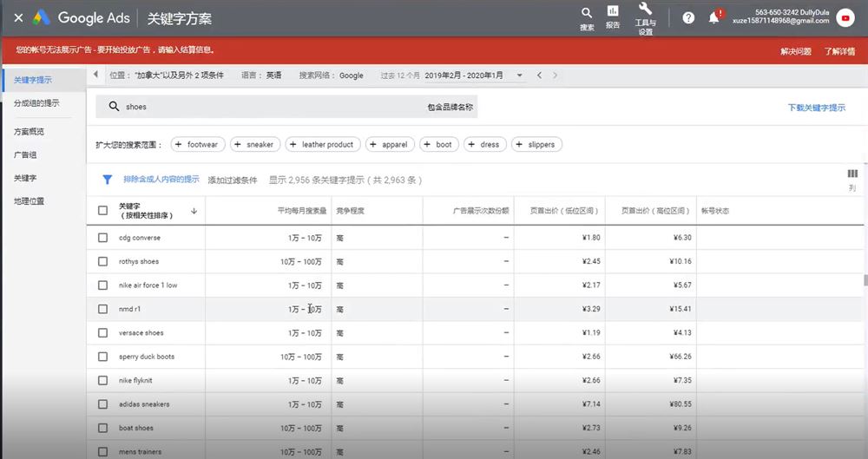This screenshot has height=459, width=868.
Task: Edit the location targeting setting
Action: pyautogui.click(x=166, y=75)
